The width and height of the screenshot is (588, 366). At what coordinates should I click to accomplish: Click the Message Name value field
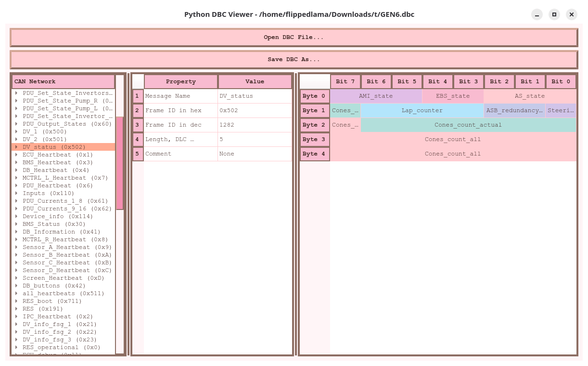pos(255,96)
